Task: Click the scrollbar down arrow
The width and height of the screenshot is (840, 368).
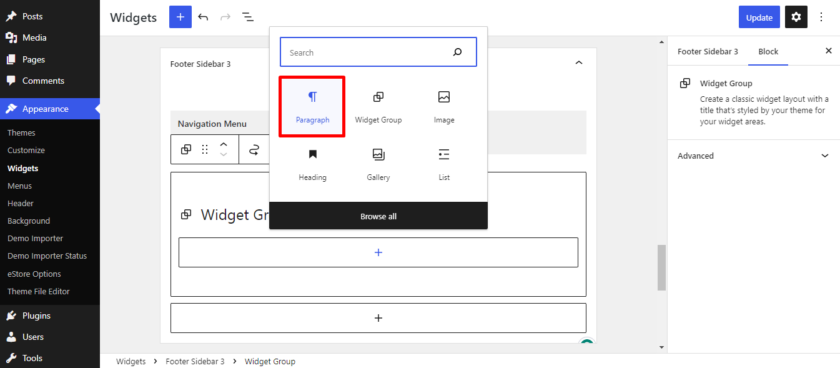Action: click(662, 347)
